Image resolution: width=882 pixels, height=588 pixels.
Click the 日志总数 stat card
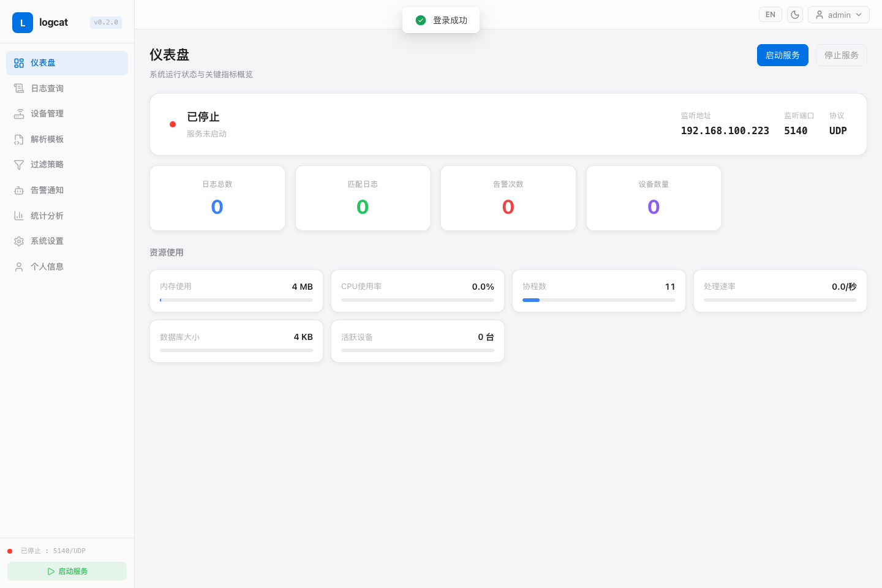(x=217, y=198)
